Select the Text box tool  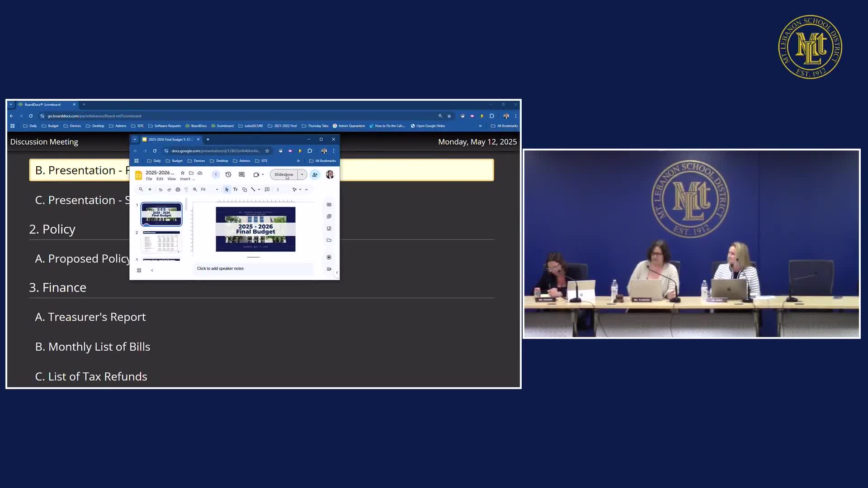coord(236,189)
